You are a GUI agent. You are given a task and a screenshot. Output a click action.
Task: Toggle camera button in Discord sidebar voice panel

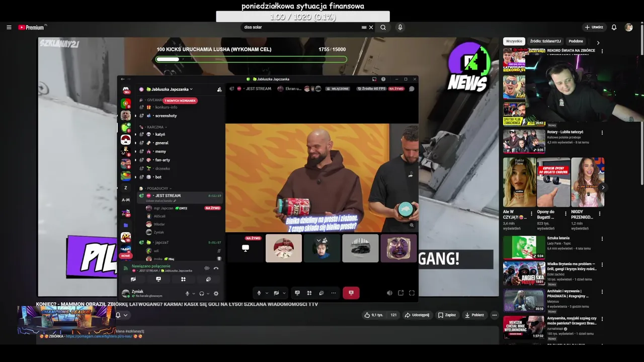[x=133, y=279]
